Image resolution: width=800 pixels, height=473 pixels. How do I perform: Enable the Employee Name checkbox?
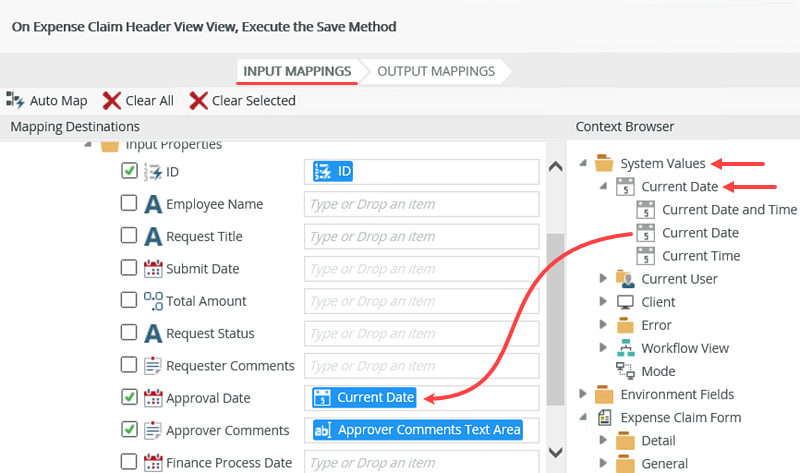click(129, 204)
